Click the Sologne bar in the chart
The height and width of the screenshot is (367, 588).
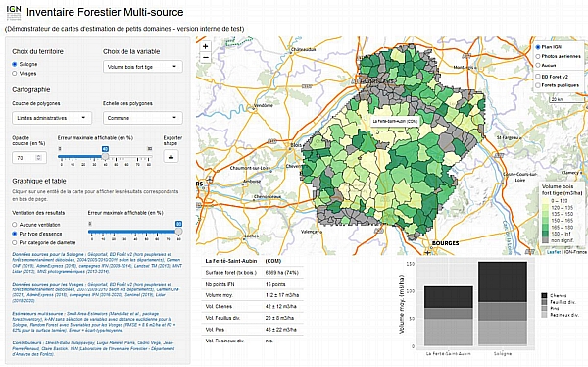[503, 304]
